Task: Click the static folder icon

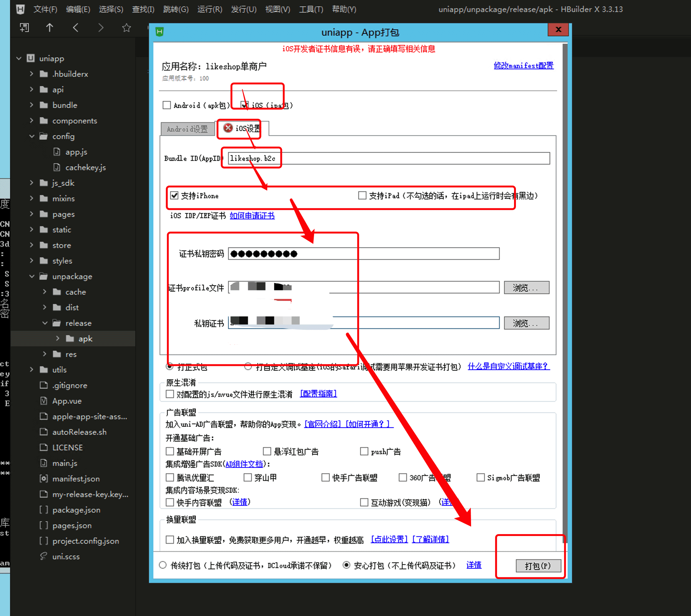Action: 44,230
